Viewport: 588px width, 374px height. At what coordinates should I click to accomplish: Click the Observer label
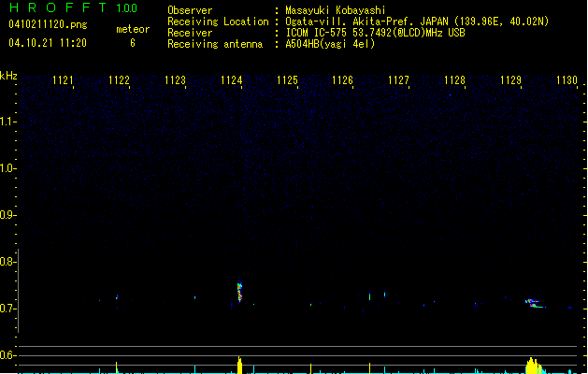190,10
